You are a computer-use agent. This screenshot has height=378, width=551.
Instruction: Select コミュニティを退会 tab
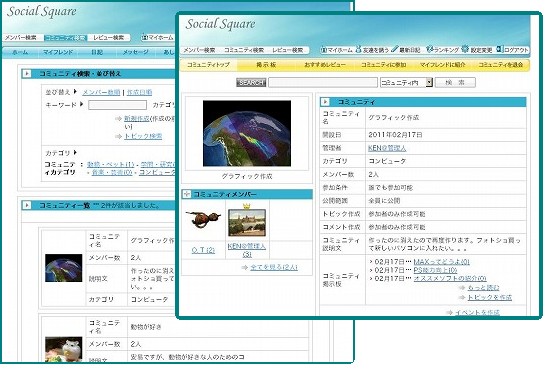pyautogui.click(x=500, y=65)
